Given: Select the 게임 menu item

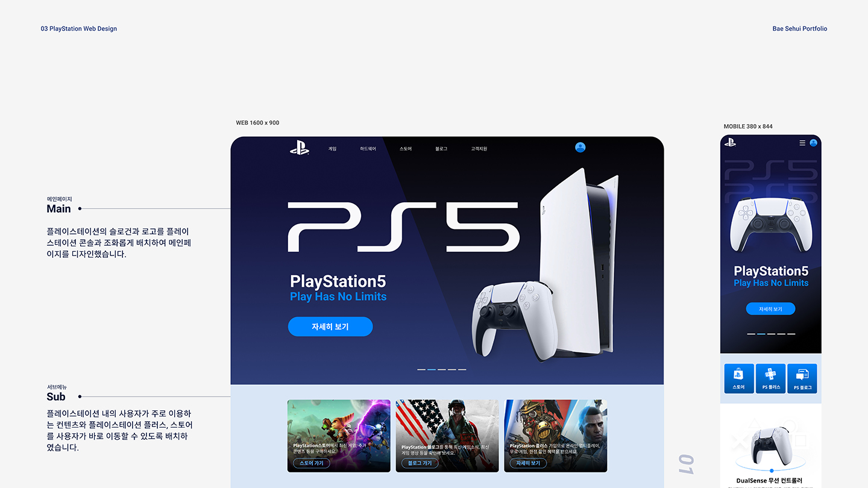Looking at the screenshot, I should coord(332,148).
